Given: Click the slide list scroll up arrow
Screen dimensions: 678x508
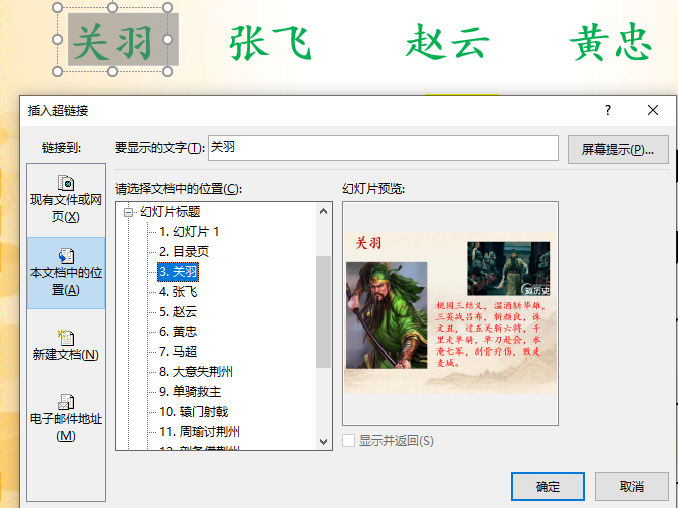Looking at the screenshot, I should tap(323, 211).
